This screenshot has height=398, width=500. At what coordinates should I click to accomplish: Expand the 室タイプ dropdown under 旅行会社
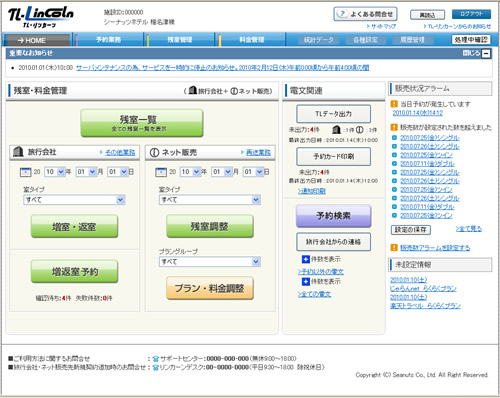[x=74, y=200]
